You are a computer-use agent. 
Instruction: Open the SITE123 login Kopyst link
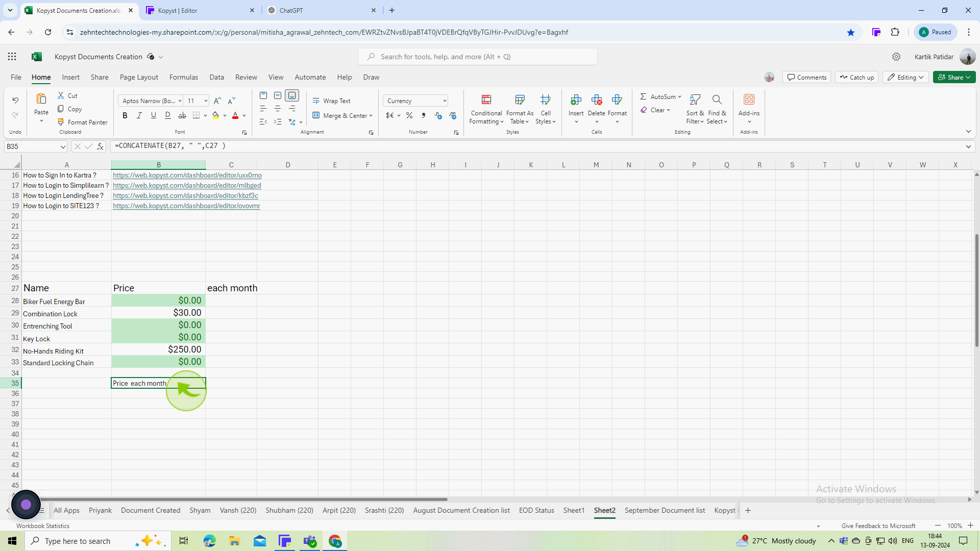point(186,206)
